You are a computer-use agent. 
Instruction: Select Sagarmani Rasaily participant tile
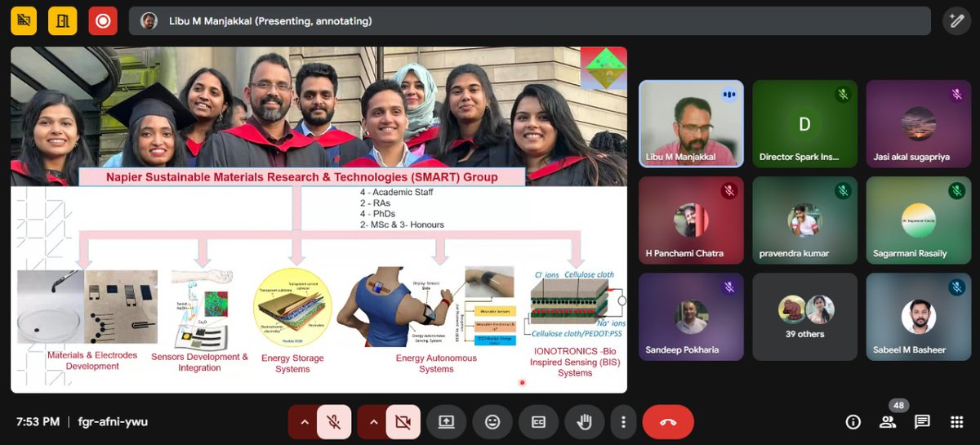pyautogui.click(x=919, y=220)
